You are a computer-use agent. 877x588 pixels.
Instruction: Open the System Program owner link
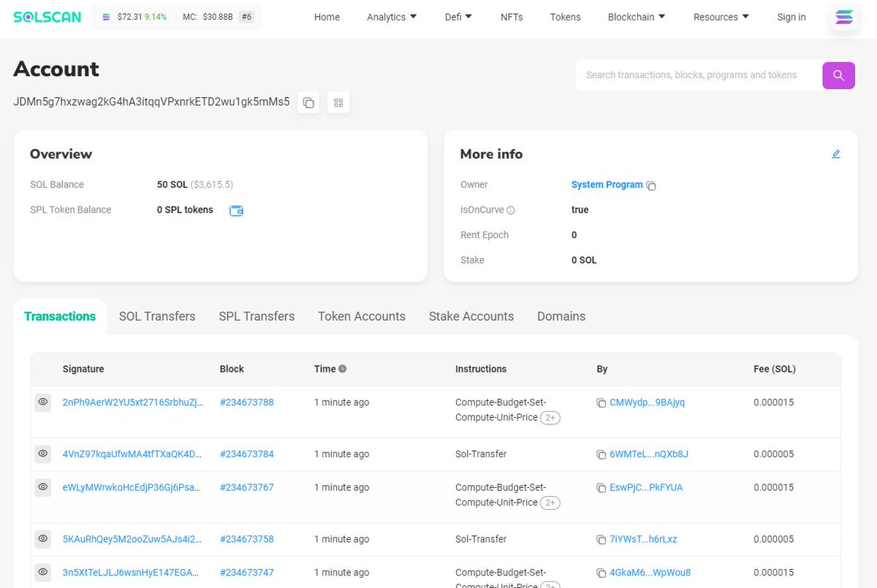[x=607, y=185]
